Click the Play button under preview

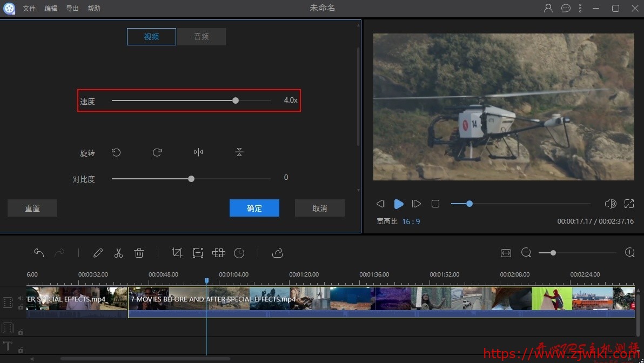tap(399, 204)
